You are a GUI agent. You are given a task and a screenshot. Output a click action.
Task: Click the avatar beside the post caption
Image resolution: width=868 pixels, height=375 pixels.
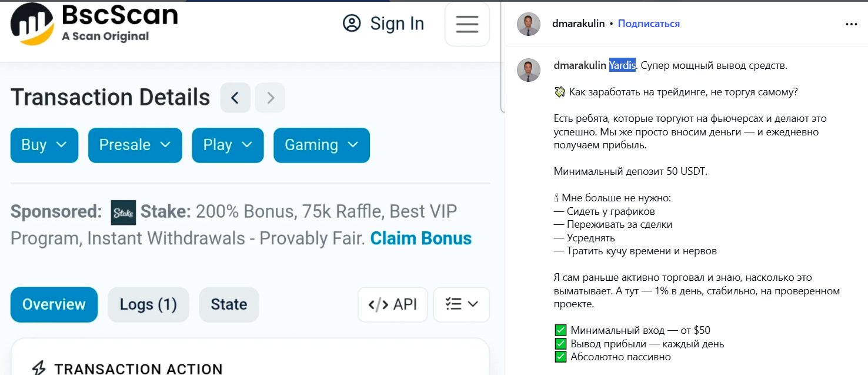point(528,70)
